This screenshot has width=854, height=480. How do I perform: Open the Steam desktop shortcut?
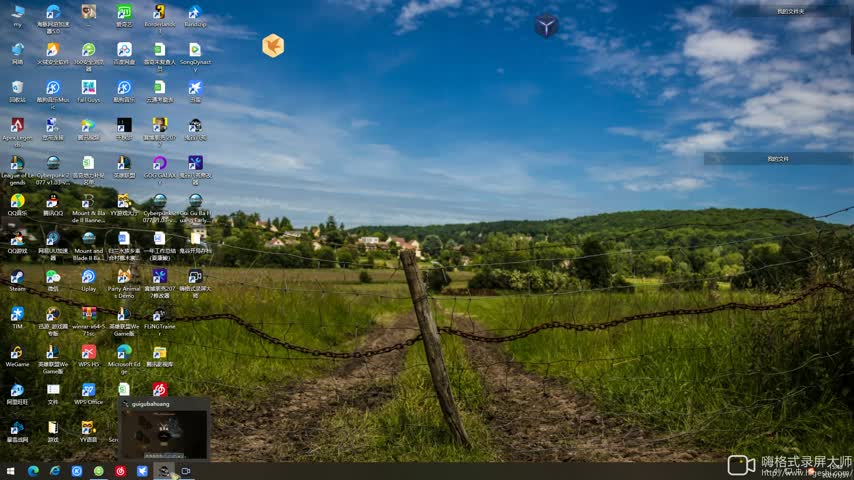17,278
